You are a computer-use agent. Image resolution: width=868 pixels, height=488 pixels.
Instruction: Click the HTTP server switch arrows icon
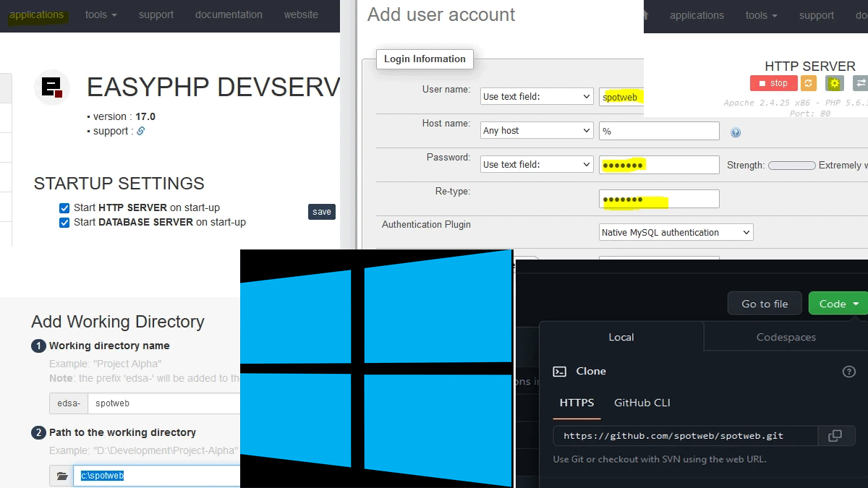859,83
